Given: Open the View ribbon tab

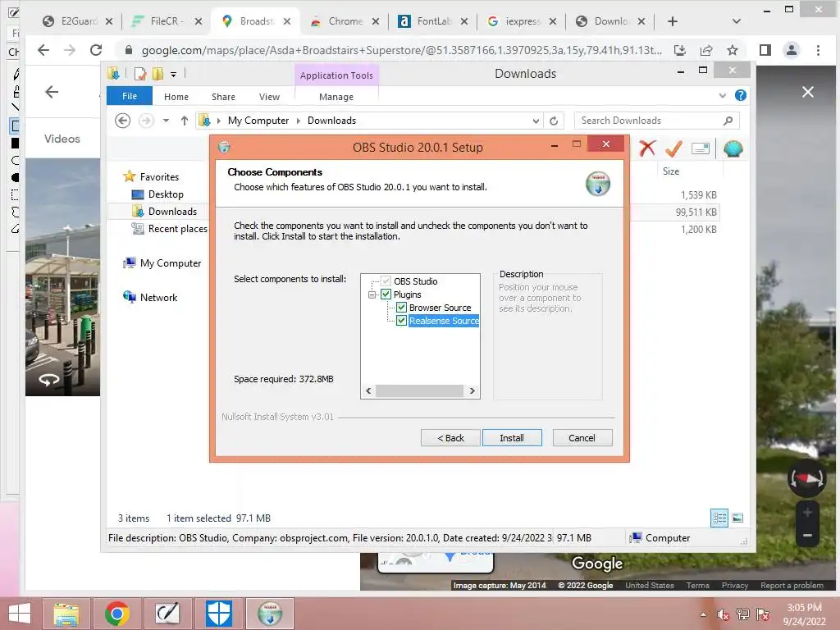Looking at the screenshot, I should 269,97.
